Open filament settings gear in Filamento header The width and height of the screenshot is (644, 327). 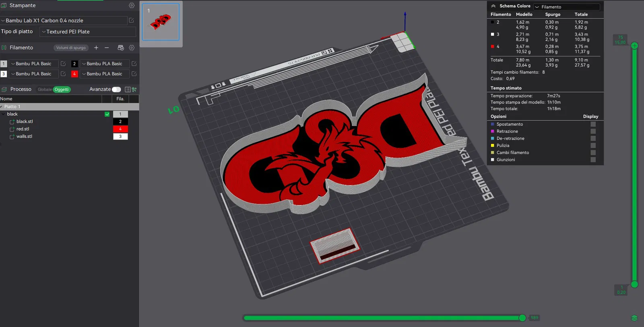pyautogui.click(x=132, y=48)
